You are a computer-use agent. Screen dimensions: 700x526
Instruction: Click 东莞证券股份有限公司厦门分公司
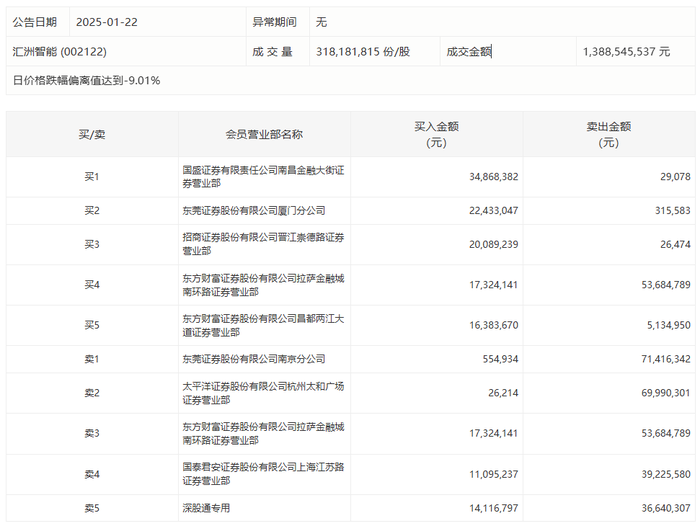[254, 211]
